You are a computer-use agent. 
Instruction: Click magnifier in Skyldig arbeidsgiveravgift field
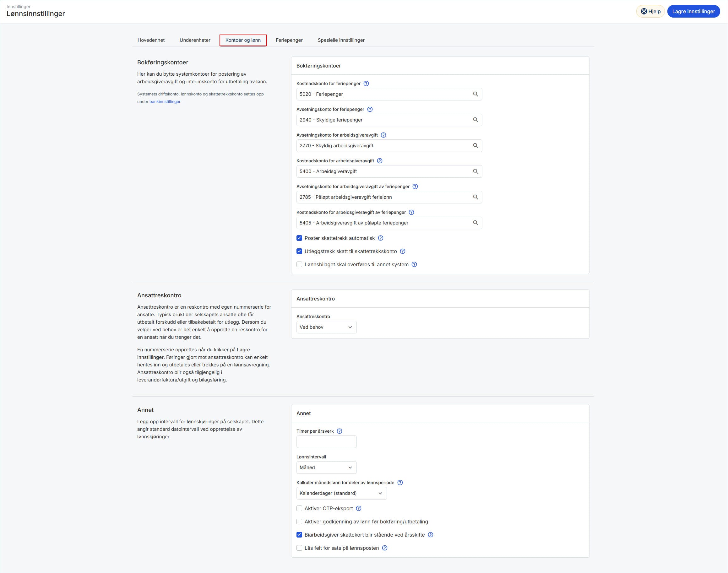[x=475, y=146]
